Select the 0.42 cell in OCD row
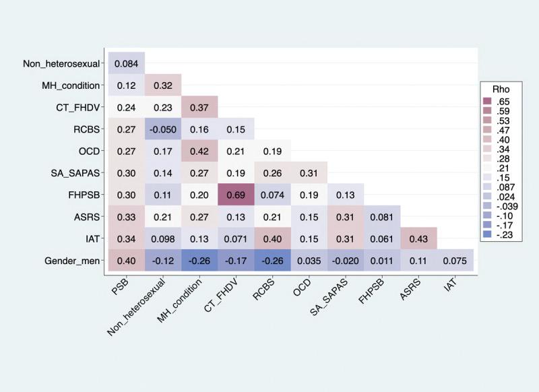539x392 pixels. [199, 152]
